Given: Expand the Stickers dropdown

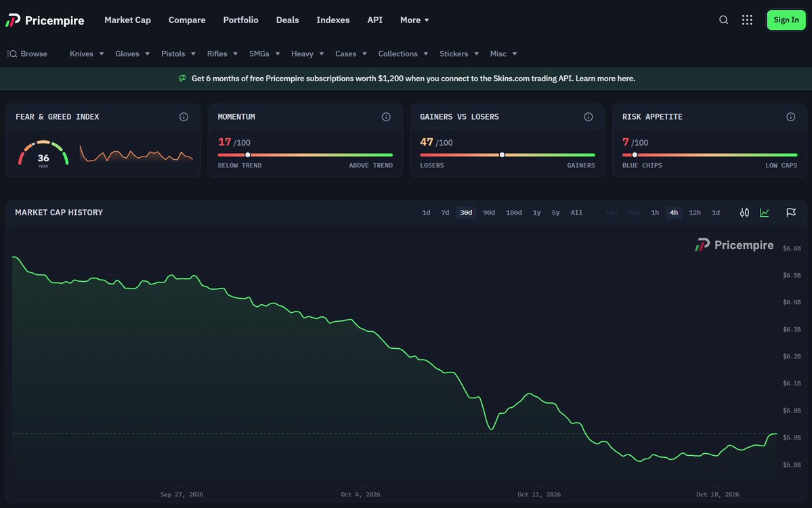Looking at the screenshot, I should (x=458, y=54).
